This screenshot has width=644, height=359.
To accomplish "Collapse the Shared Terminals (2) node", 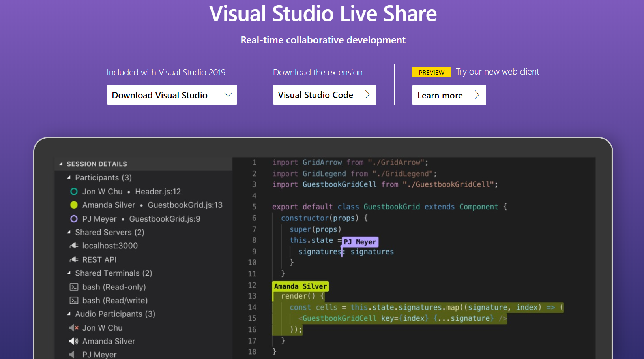I will (69, 273).
